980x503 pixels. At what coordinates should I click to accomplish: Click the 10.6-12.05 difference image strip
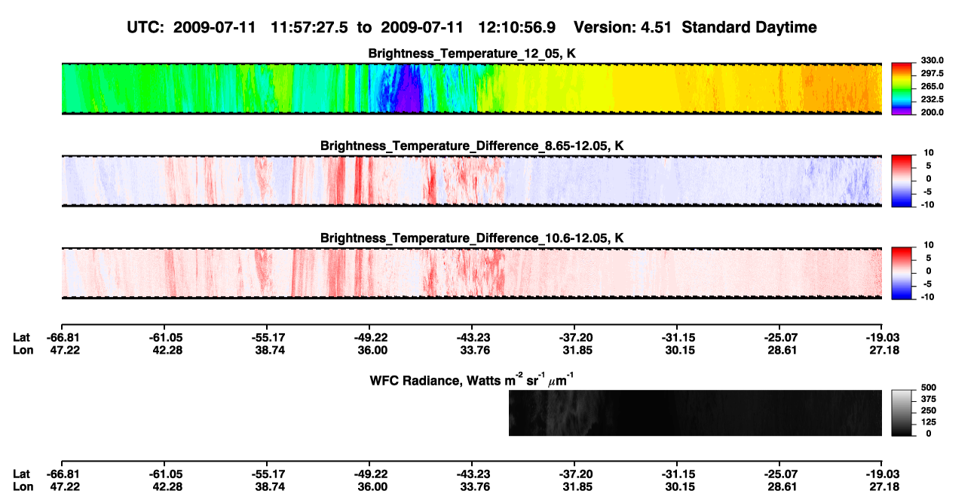coord(471,272)
